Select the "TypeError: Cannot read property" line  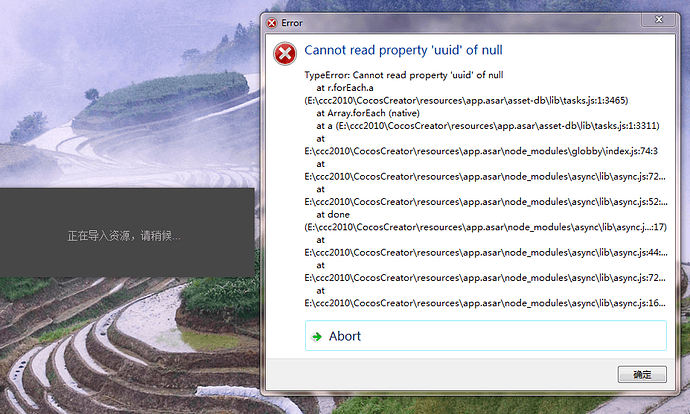click(x=404, y=75)
